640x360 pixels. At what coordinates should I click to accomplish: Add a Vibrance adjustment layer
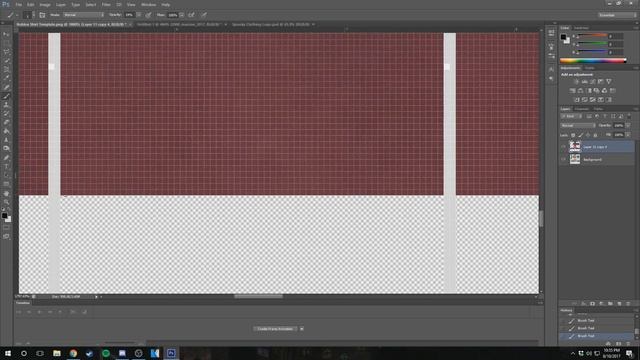tap(609, 82)
